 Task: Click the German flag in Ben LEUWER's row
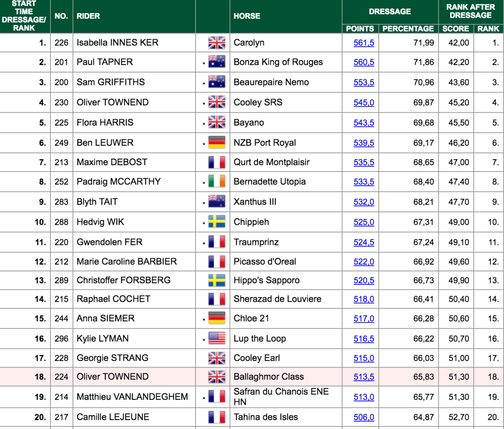(217, 142)
